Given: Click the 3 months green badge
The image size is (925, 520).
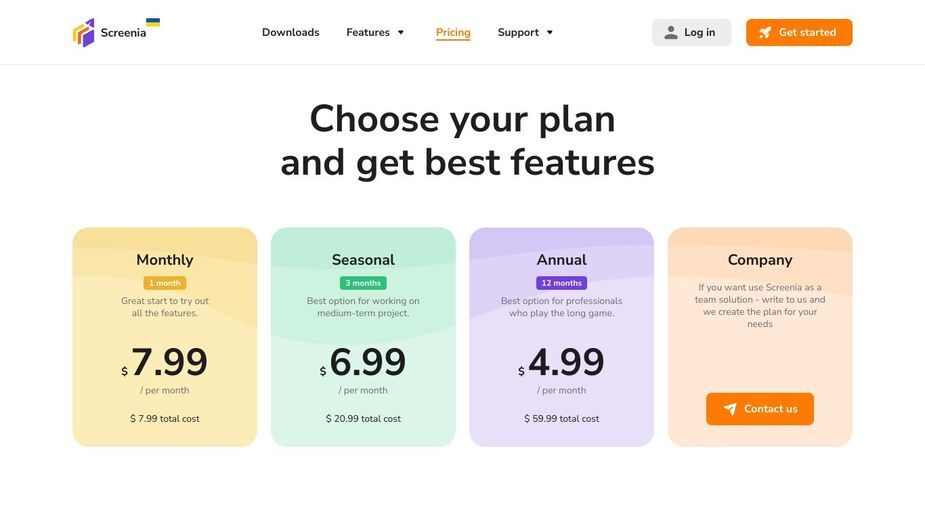Looking at the screenshot, I should tap(363, 283).
